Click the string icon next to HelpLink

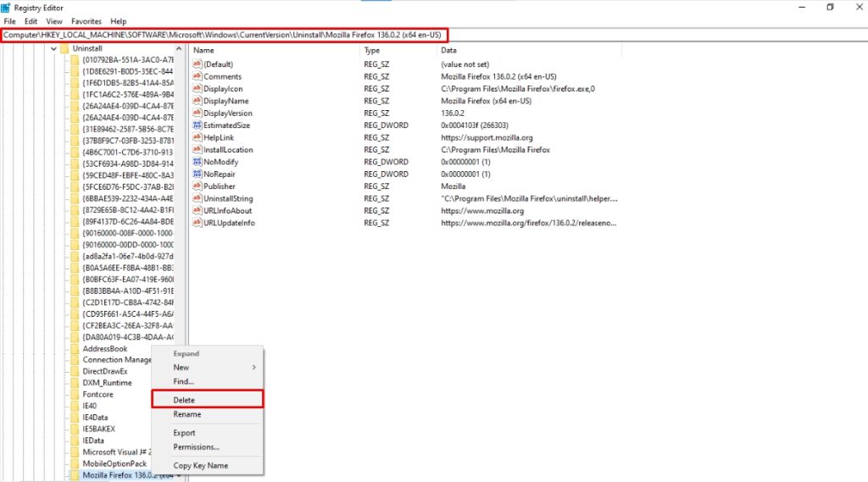197,137
